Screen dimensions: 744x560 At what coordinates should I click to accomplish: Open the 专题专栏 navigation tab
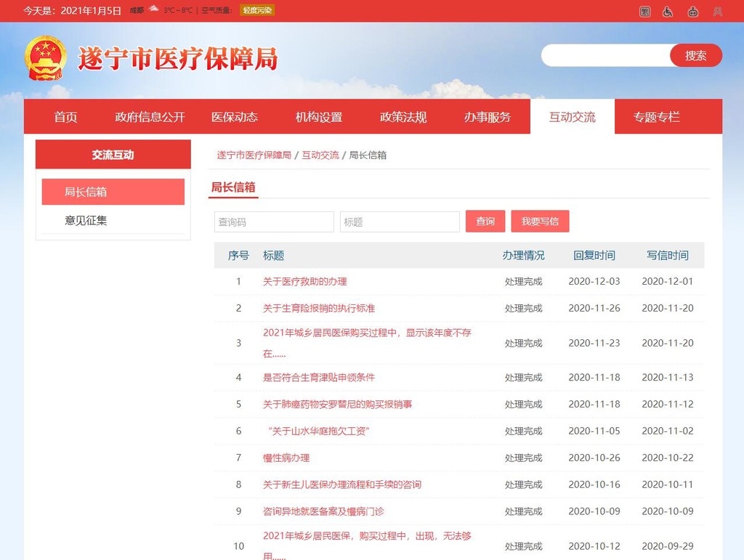pyautogui.click(x=656, y=117)
